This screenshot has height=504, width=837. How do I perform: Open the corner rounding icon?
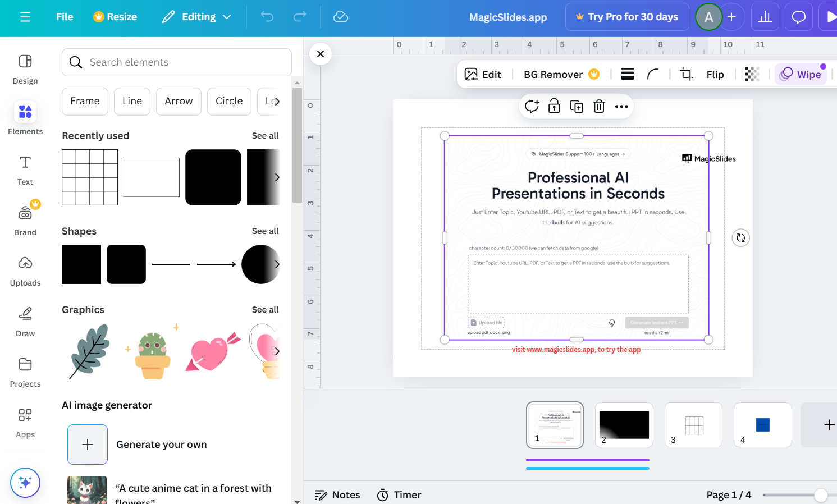tap(653, 75)
